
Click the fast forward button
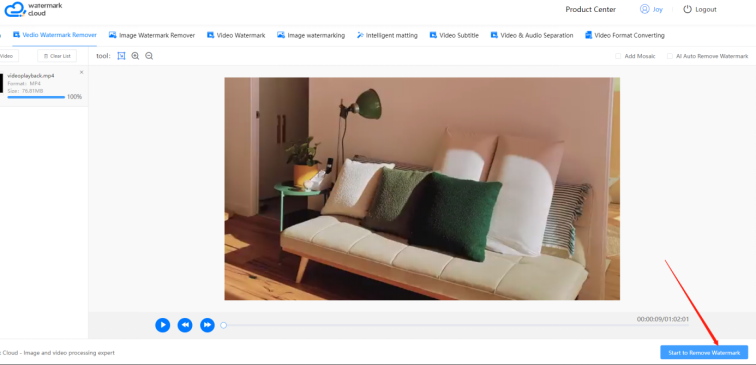[207, 325]
